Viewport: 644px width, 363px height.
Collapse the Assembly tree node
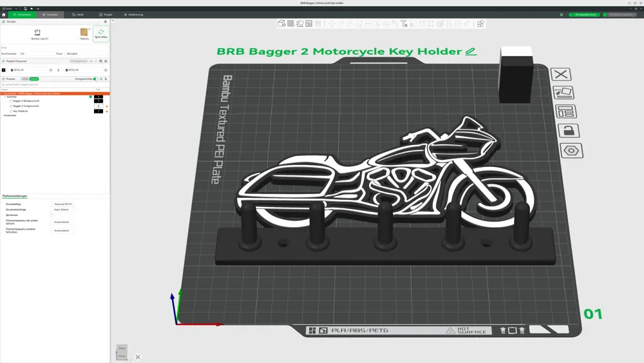(x=5, y=97)
